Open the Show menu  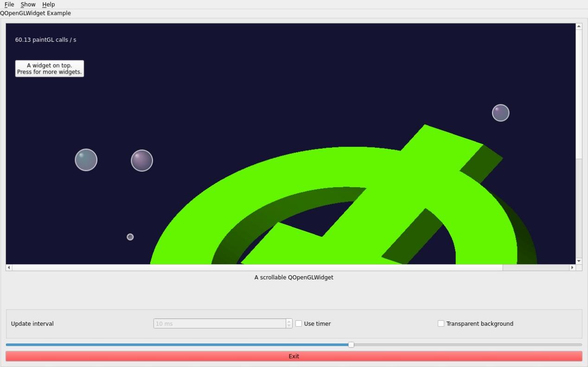coord(28,4)
